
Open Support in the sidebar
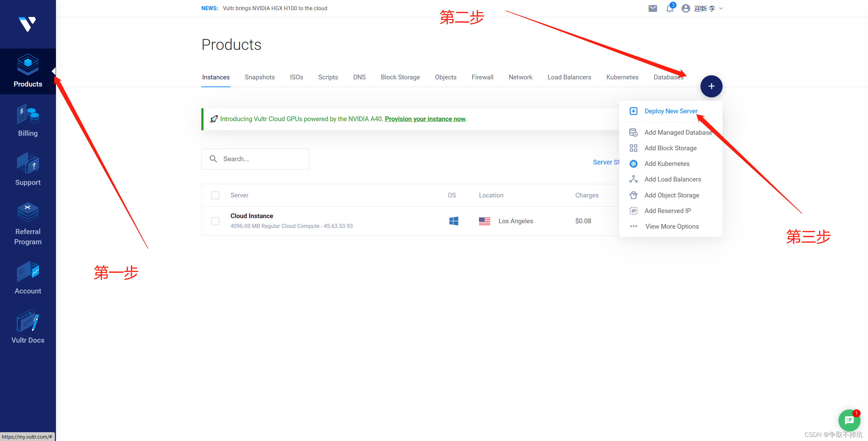tap(28, 170)
